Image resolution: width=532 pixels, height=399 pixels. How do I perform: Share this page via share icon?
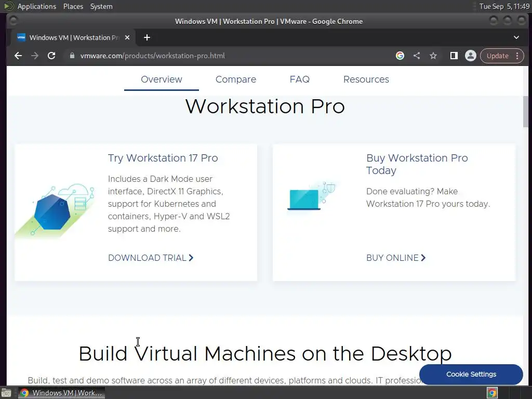coord(417,56)
